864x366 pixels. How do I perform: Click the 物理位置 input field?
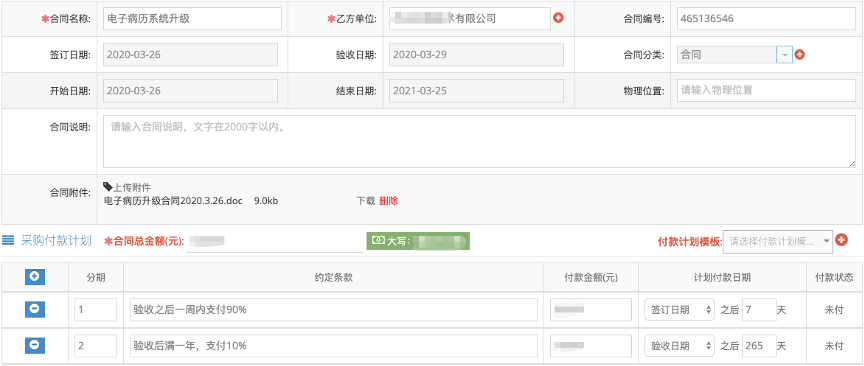pos(766,90)
